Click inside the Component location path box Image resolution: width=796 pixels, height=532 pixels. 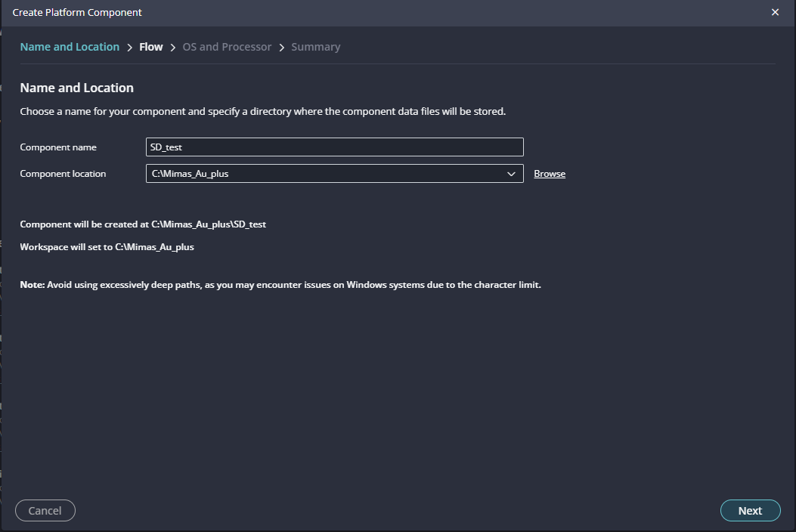point(325,174)
